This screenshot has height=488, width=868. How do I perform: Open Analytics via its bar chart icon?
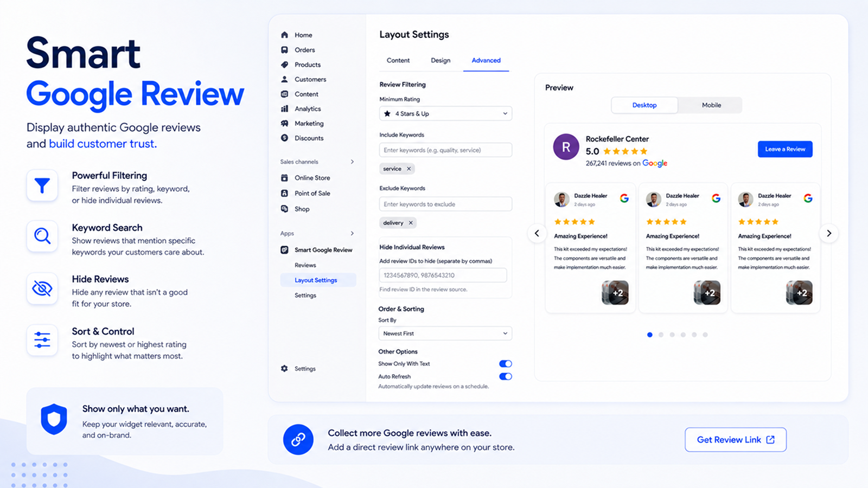pos(284,108)
